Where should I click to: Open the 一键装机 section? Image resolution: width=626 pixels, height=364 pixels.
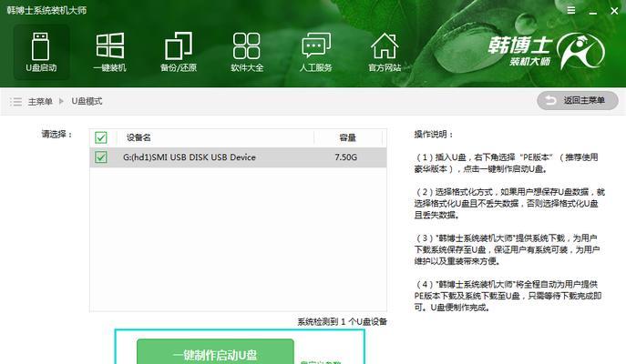coord(109,52)
